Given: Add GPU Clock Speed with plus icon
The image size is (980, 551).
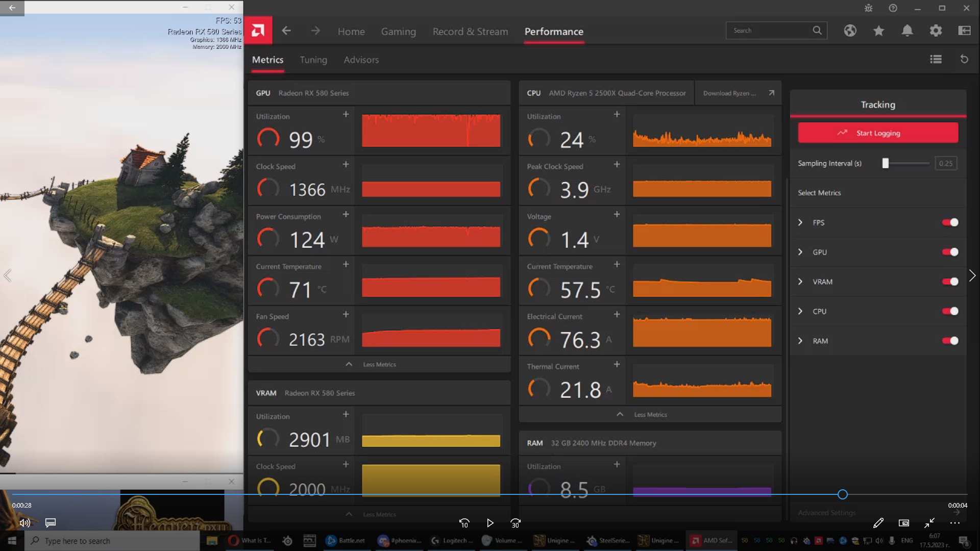Looking at the screenshot, I should 346,164.
